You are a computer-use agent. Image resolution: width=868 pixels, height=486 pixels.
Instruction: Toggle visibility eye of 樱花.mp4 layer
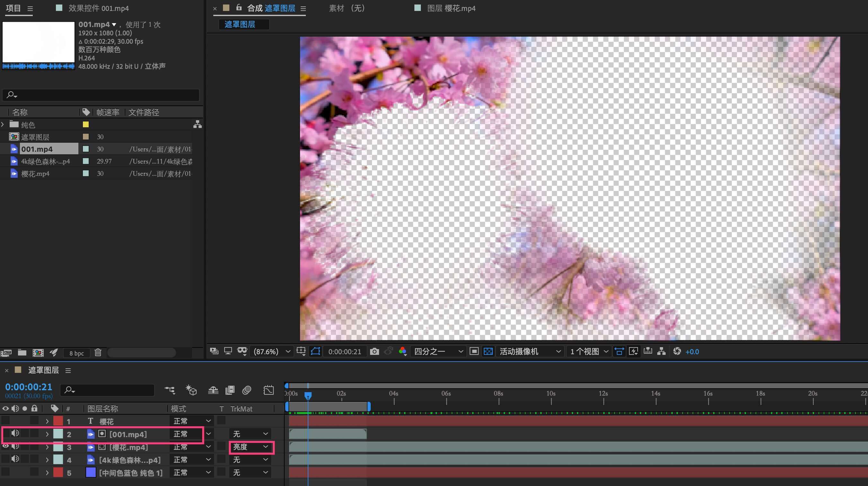pyautogui.click(x=5, y=446)
